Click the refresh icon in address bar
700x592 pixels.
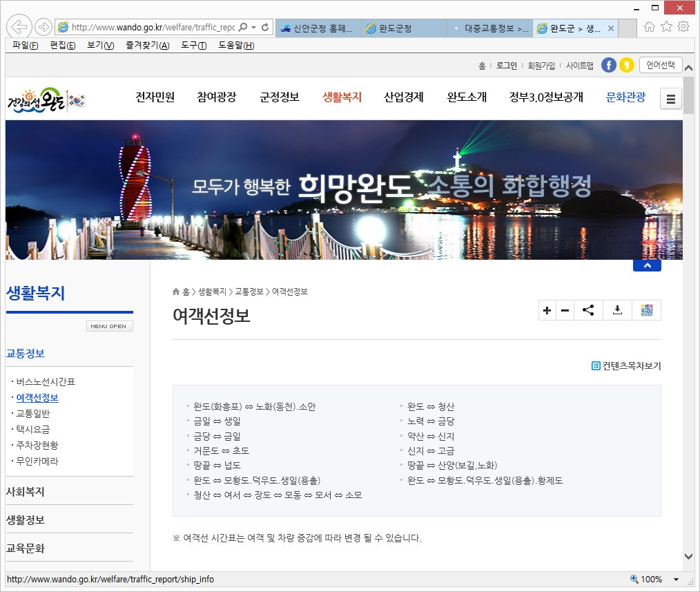coord(265,27)
